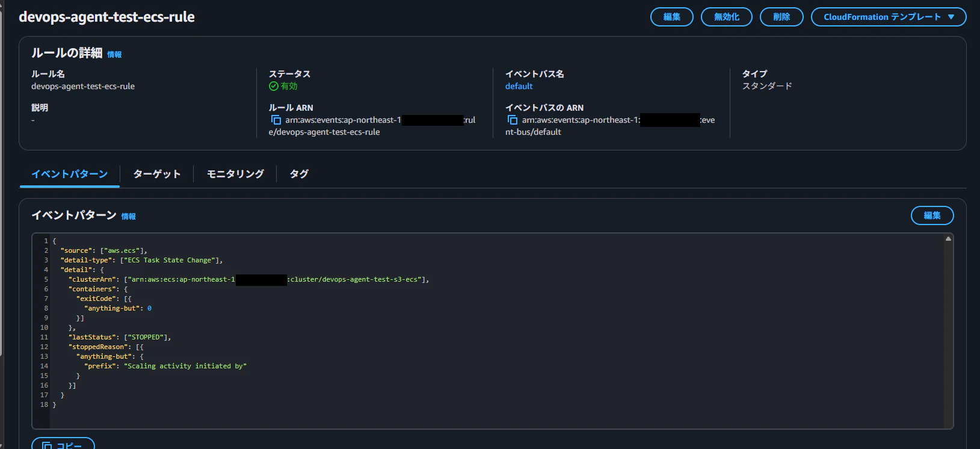Switch to the ターゲット tab
This screenshot has width=980, height=449.
pyautogui.click(x=157, y=174)
